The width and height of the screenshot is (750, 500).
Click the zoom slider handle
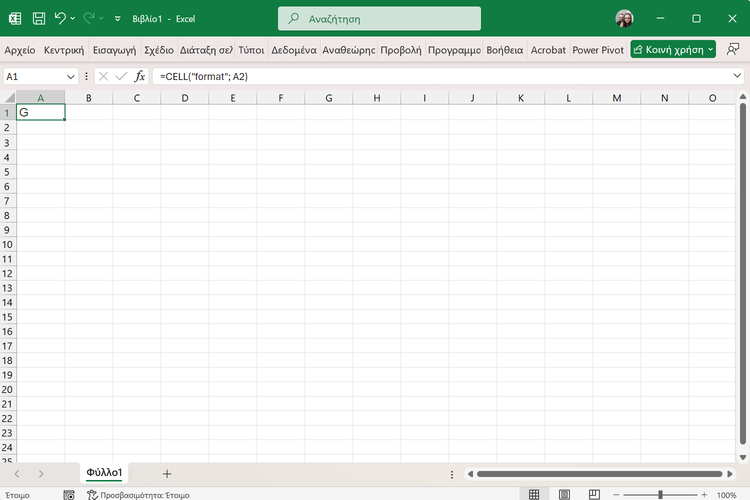point(661,494)
